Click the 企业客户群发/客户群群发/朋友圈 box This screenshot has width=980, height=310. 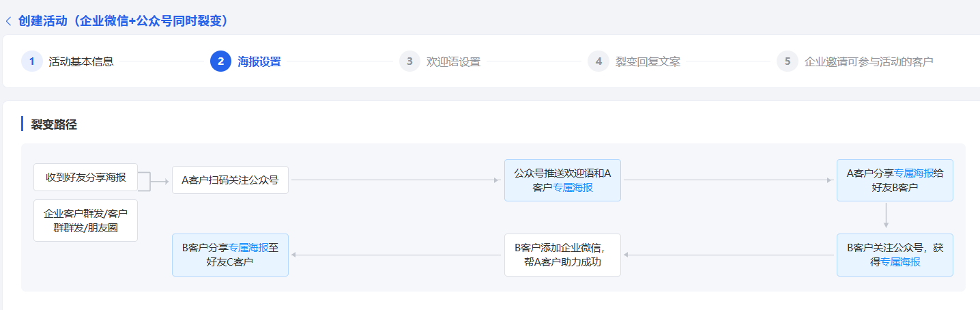pyautogui.click(x=85, y=221)
